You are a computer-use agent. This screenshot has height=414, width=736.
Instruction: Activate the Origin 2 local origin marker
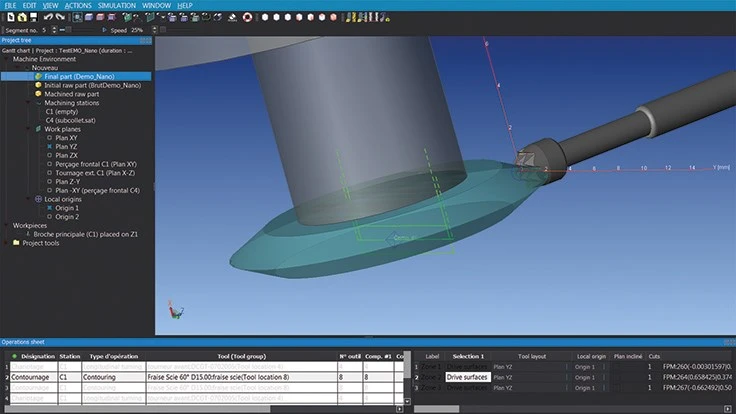point(49,216)
